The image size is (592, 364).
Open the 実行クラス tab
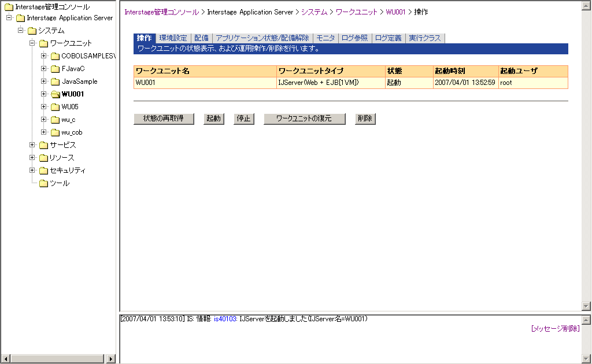(x=425, y=38)
